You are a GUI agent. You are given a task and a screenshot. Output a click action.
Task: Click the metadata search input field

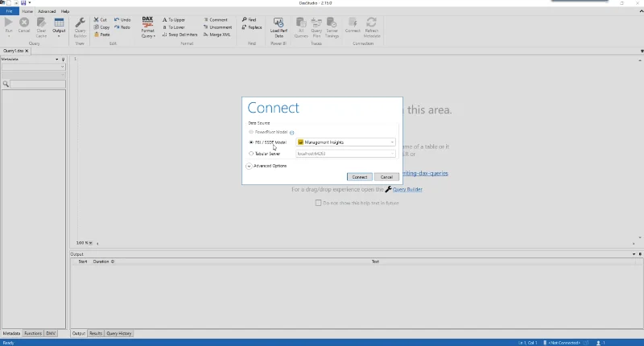pyautogui.click(x=38, y=84)
